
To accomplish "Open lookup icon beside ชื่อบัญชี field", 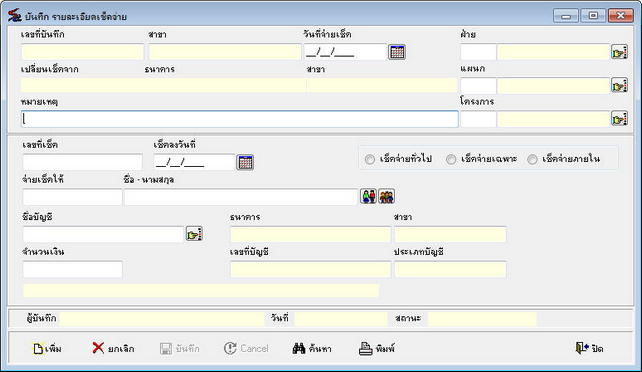I will pyautogui.click(x=194, y=234).
